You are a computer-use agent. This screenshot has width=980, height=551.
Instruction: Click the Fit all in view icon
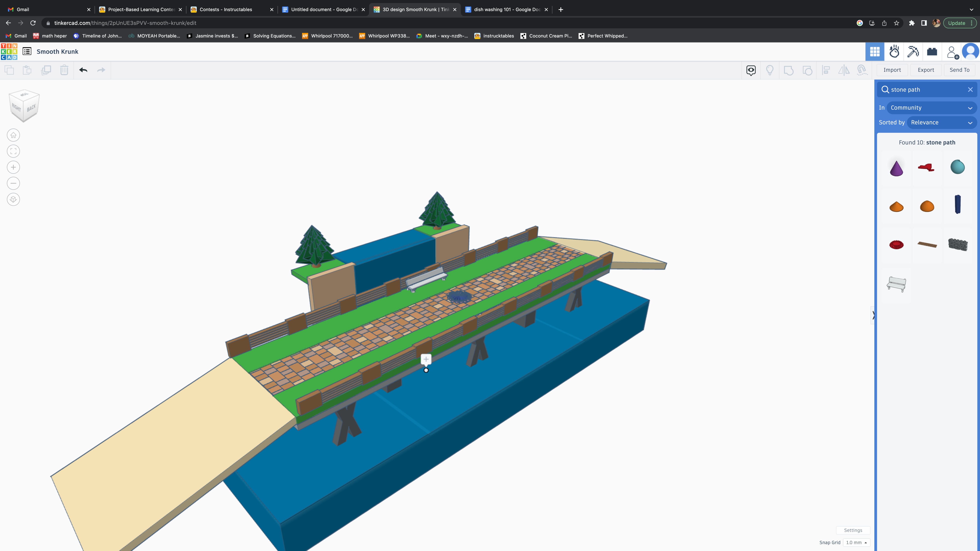[13, 151]
